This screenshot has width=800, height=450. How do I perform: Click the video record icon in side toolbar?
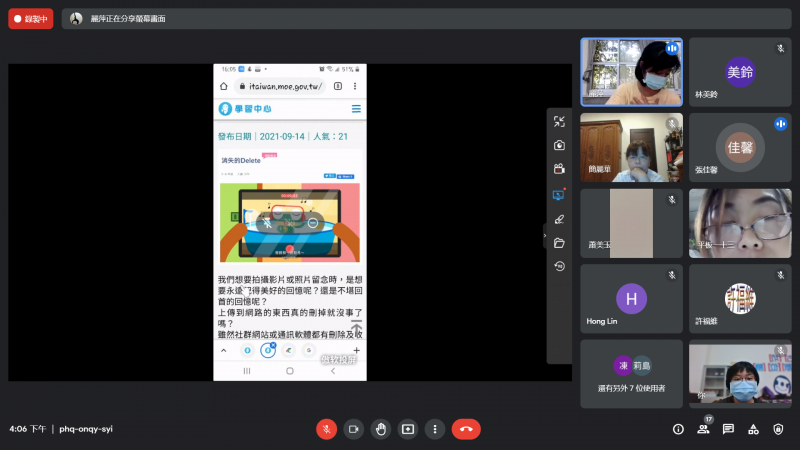point(559,169)
